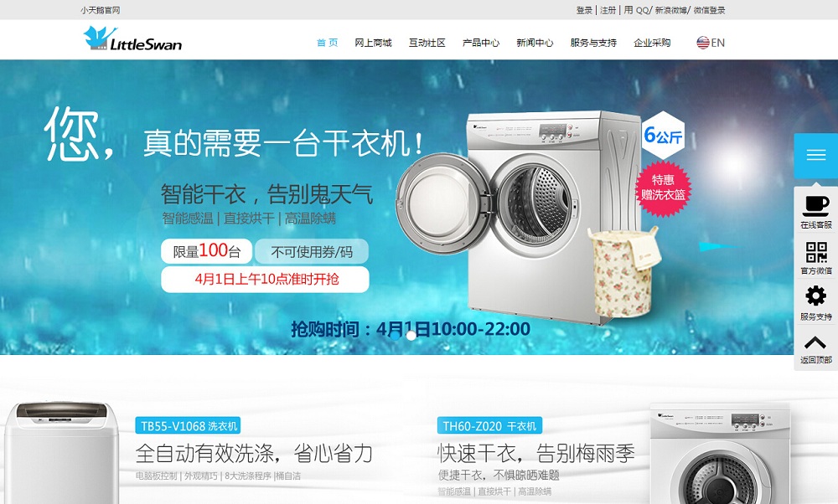Open the 服务与支持 navigation item
Image resolution: width=838 pixels, height=504 pixels.
click(593, 43)
